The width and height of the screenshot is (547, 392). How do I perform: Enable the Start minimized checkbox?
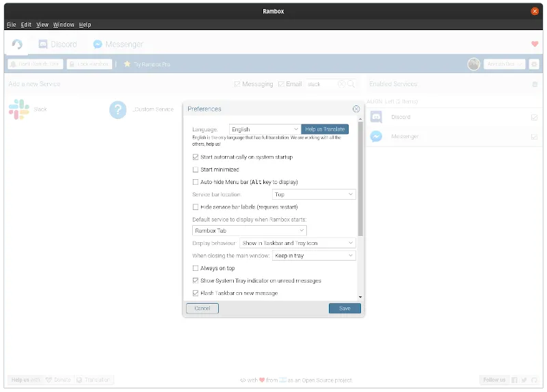pyautogui.click(x=196, y=170)
